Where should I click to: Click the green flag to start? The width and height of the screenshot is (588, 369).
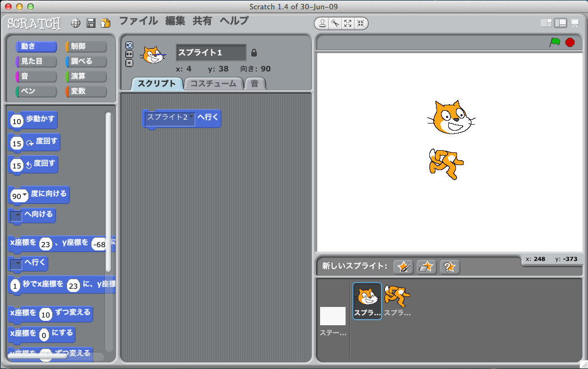click(x=555, y=42)
